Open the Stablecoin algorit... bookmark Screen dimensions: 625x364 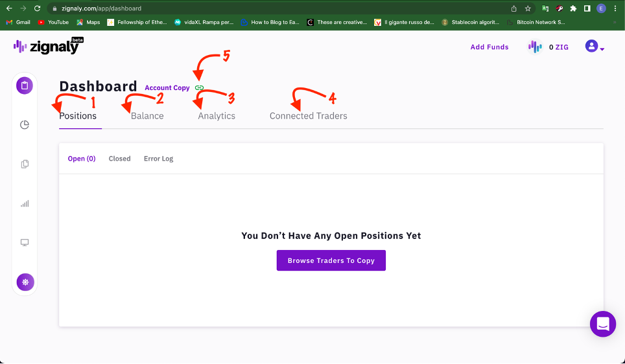point(471,22)
